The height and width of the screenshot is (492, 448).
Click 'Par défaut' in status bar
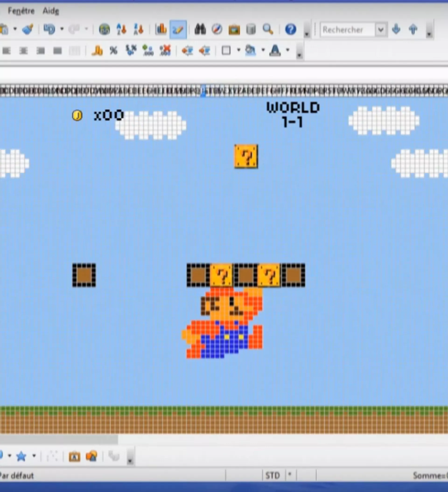pyautogui.click(x=17, y=476)
